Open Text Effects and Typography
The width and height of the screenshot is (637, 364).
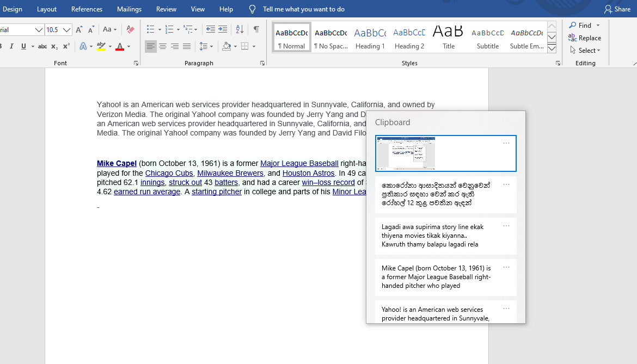tap(83, 46)
